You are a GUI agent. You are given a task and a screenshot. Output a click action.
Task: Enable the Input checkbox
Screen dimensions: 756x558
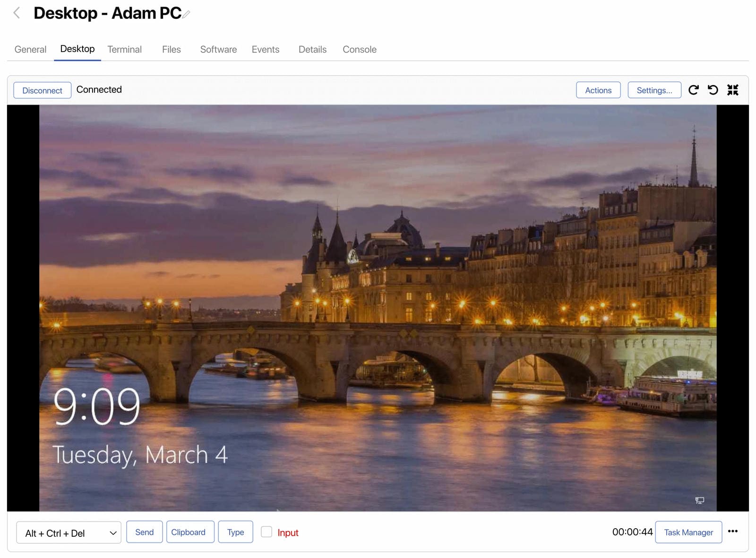(x=266, y=532)
